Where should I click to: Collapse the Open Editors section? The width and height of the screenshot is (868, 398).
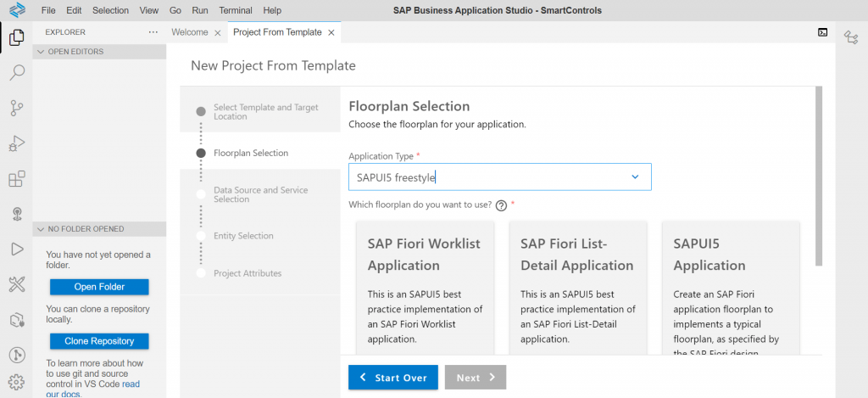(x=100, y=52)
